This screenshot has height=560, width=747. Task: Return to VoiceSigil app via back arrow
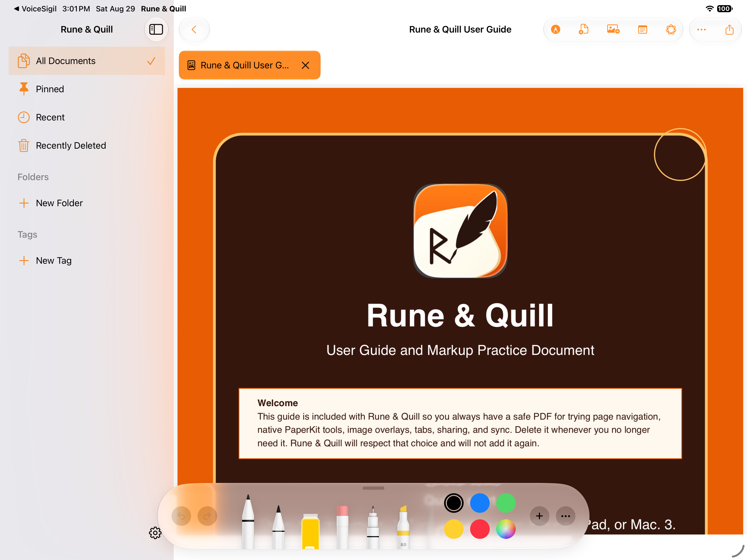[x=35, y=8]
